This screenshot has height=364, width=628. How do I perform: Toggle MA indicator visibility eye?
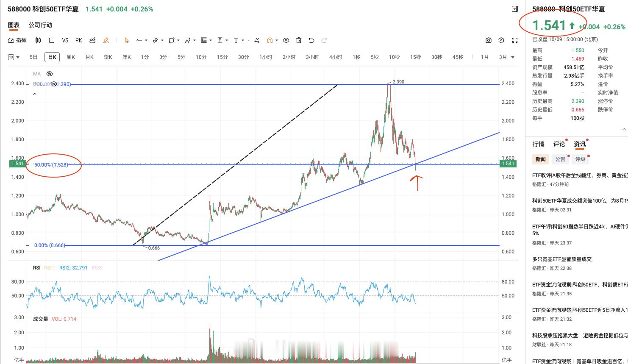pos(50,74)
